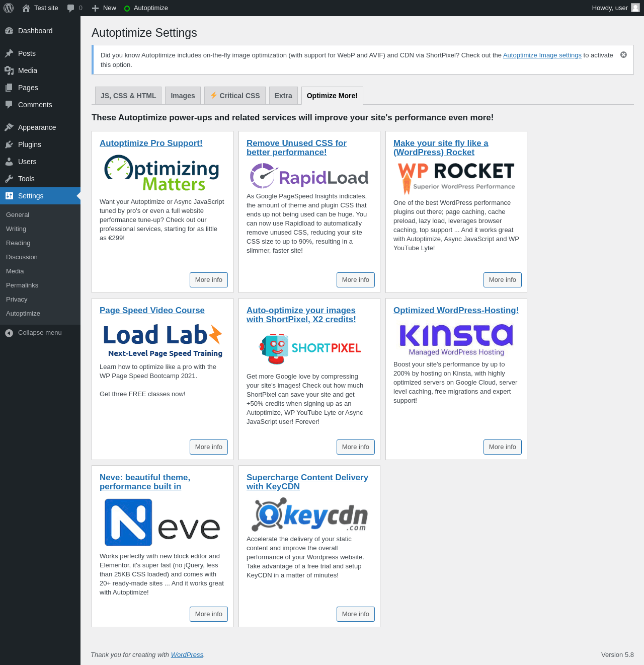The height and width of the screenshot is (665, 644).
Task: Open the Autoptimize settings submenu item
Action: click(x=23, y=314)
